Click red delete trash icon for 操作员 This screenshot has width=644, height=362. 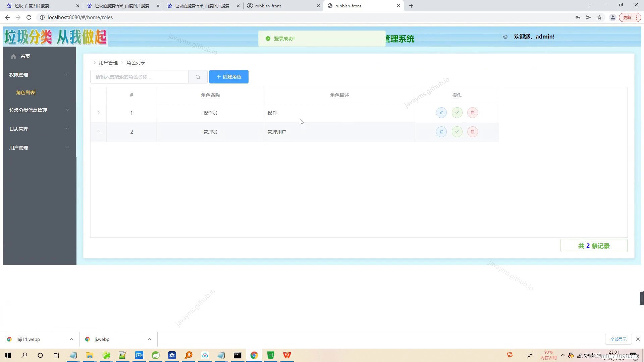472,113
